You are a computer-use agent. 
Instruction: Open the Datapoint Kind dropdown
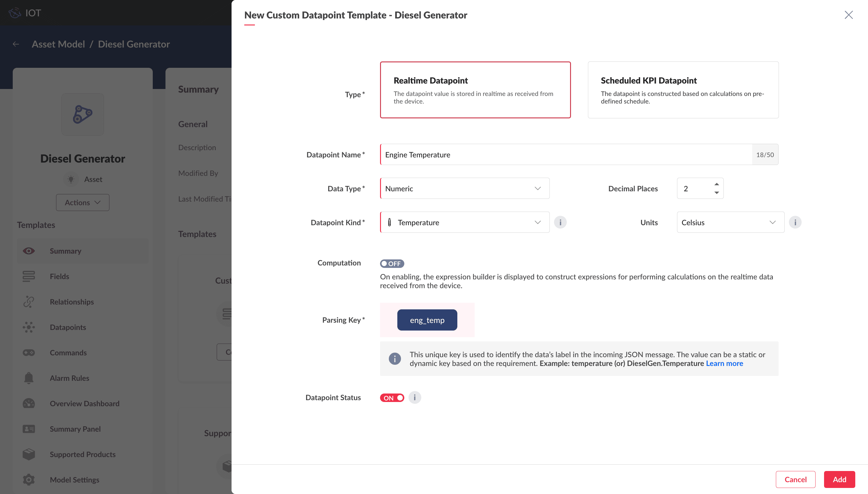pyautogui.click(x=464, y=222)
